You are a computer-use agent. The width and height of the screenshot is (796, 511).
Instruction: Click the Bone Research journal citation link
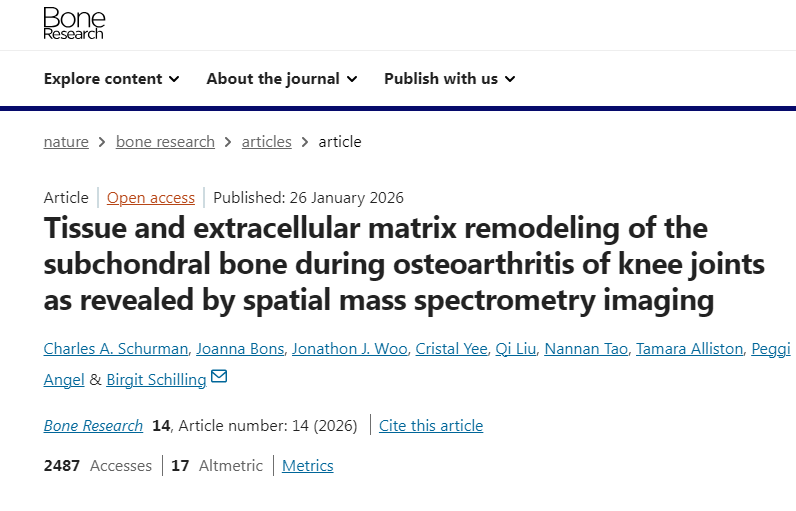click(93, 426)
